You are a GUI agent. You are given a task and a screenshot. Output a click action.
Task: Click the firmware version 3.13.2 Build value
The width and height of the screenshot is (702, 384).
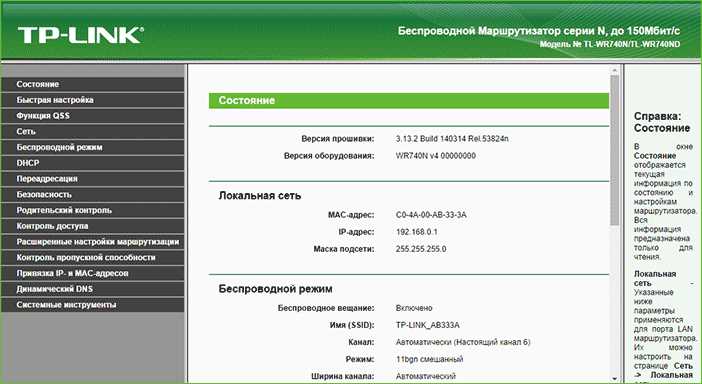(x=452, y=139)
